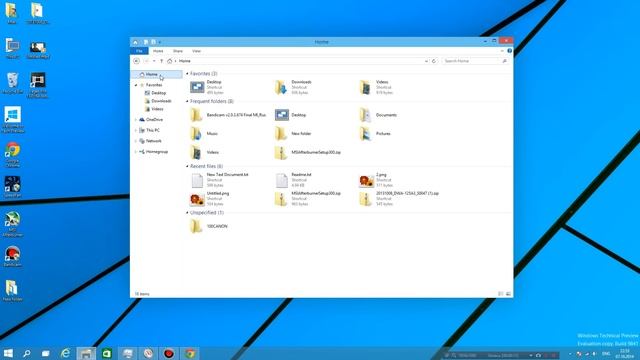This screenshot has width=640, height=360.
Task: Expand the Network tree node
Action: point(136,141)
